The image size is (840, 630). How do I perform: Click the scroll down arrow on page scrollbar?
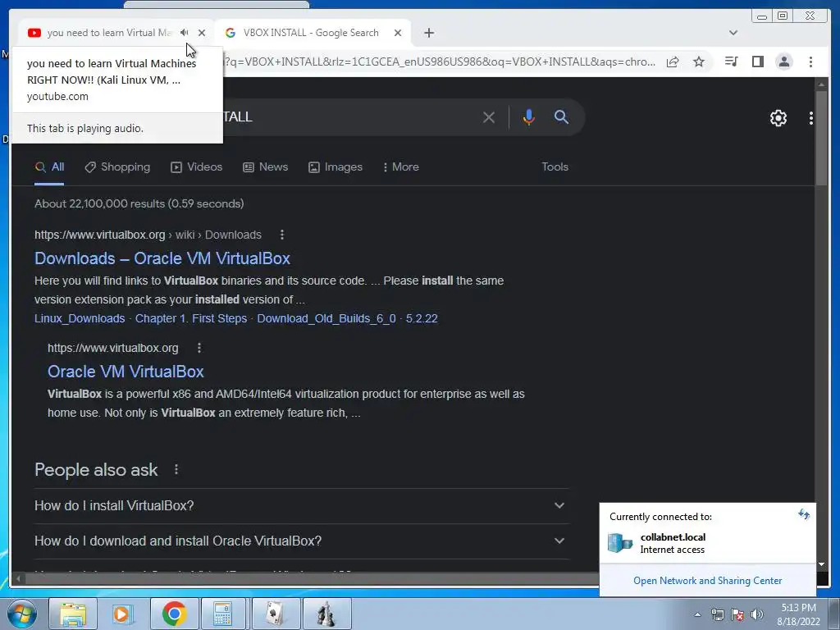click(x=821, y=564)
